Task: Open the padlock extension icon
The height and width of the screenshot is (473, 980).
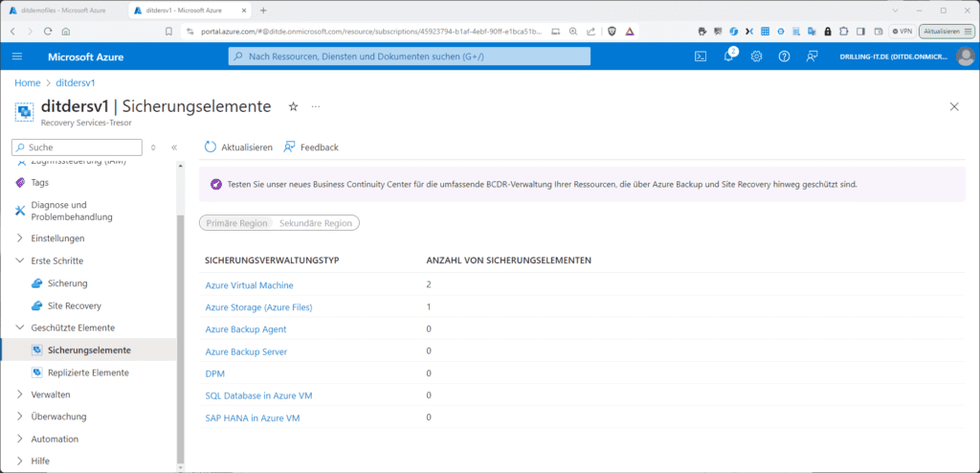Action: tap(828, 32)
